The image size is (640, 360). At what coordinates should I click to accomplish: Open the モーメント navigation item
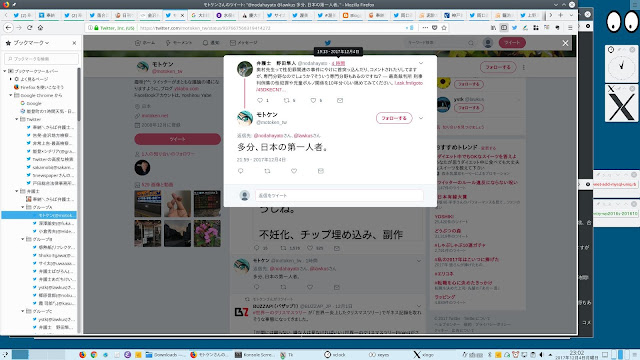(x=179, y=42)
